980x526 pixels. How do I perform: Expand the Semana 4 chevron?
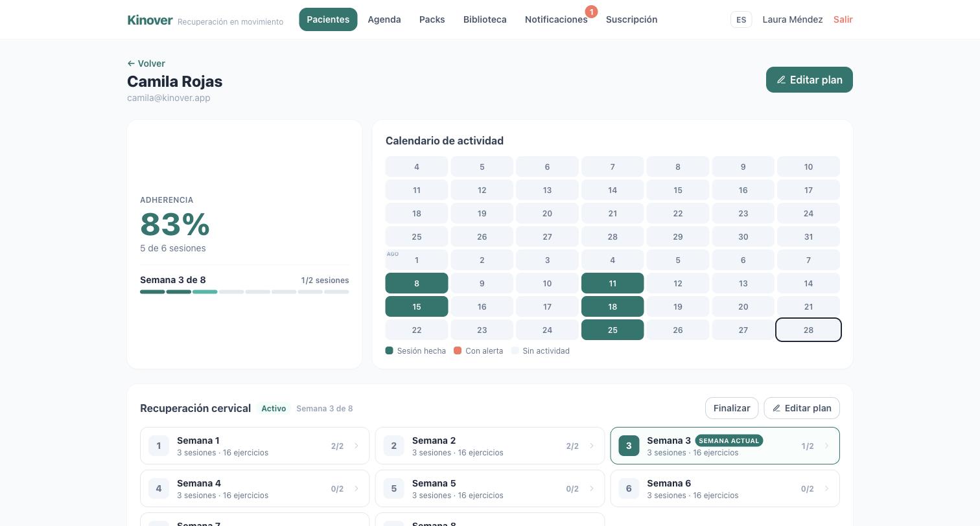click(356, 488)
